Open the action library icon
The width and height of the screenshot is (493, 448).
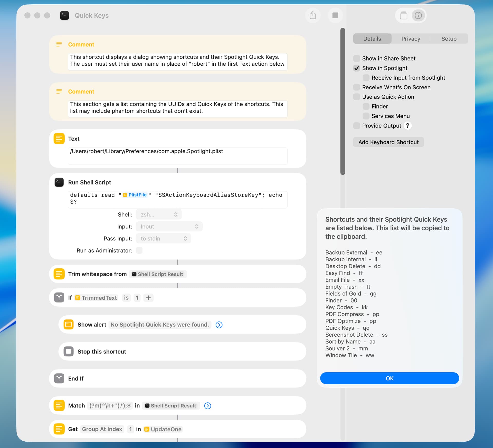[x=403, y=15]
